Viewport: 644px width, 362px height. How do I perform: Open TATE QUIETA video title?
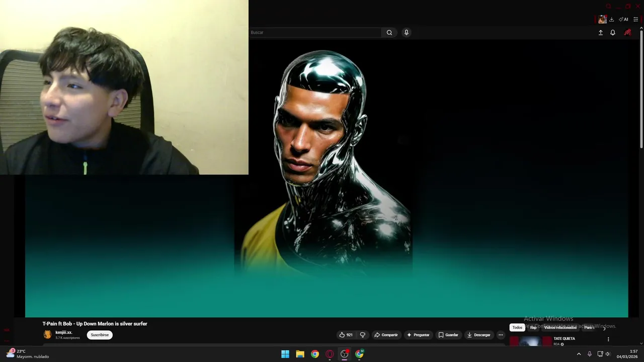(x=564, y=339)
